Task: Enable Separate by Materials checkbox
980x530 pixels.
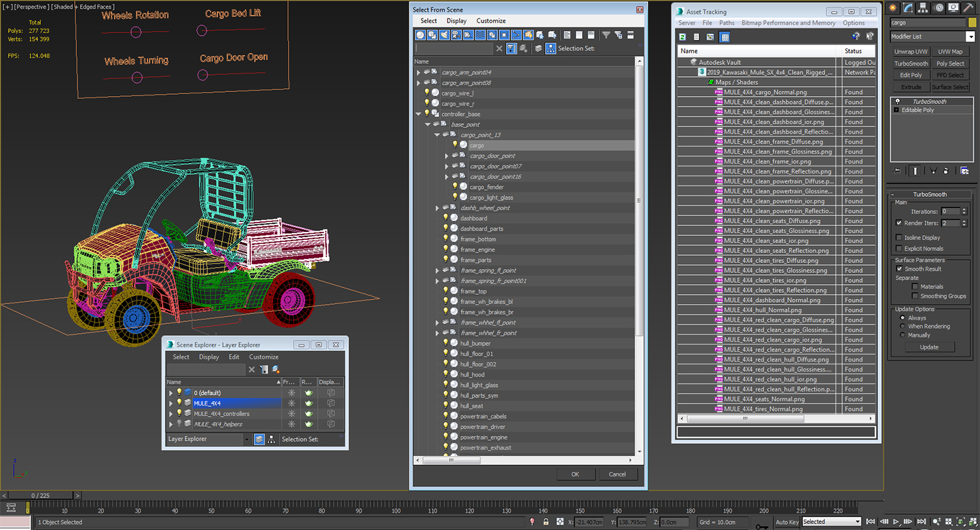Action: pos(915,287)
